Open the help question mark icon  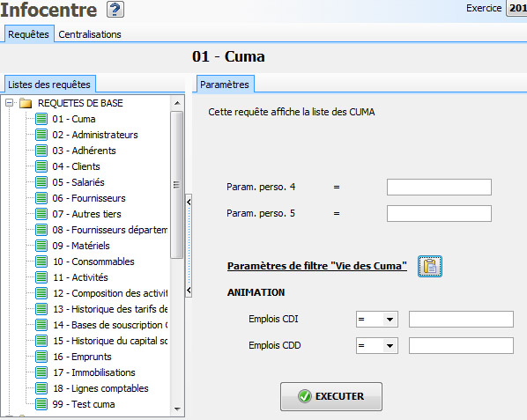[x=115, y=10]
